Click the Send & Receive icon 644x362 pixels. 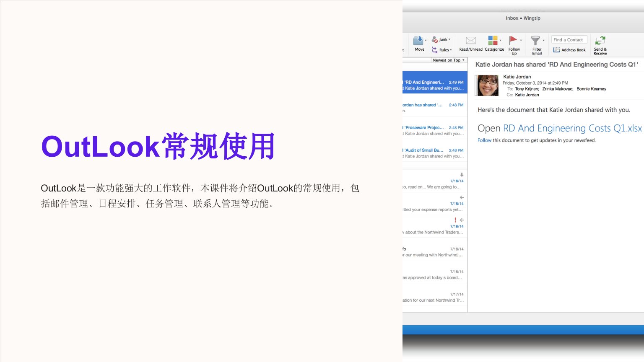(x=600, y=40)
